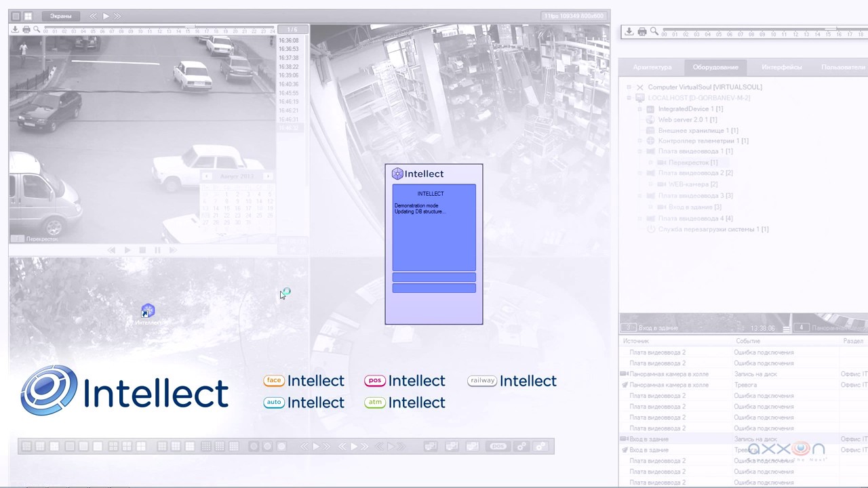Select Web server 2.0 1 tree item
This screenshot has width=868, height=488.
[x=687, y=120]
